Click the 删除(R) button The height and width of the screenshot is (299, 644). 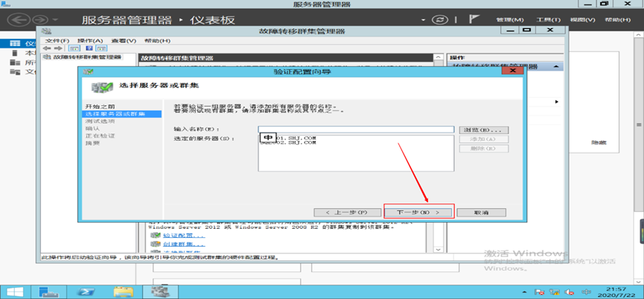click(x=484, y=148)
